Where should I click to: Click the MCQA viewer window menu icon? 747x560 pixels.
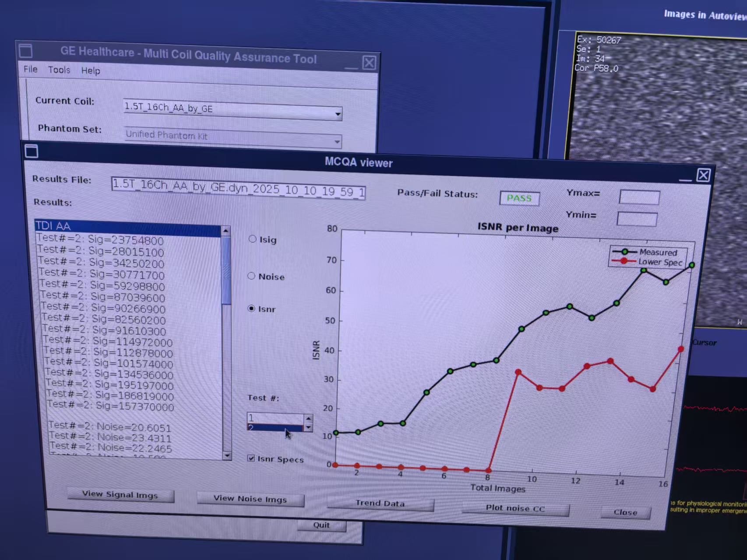(x=32, y=151)
